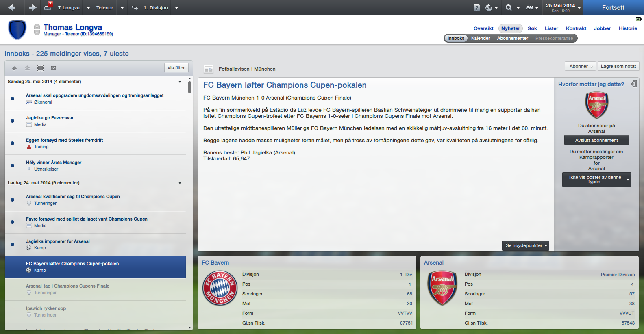Open the Kontrakt menu item

(576, 28)
